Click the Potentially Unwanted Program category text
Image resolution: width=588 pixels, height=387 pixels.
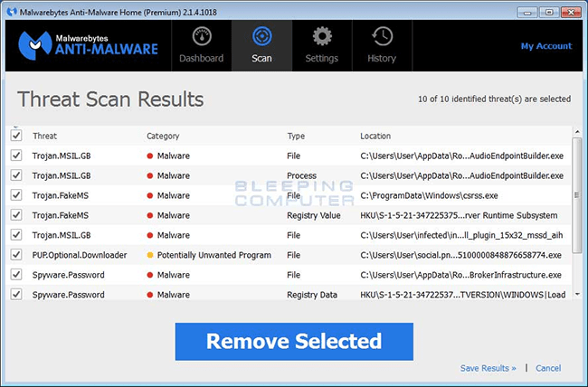coord(213,255)
